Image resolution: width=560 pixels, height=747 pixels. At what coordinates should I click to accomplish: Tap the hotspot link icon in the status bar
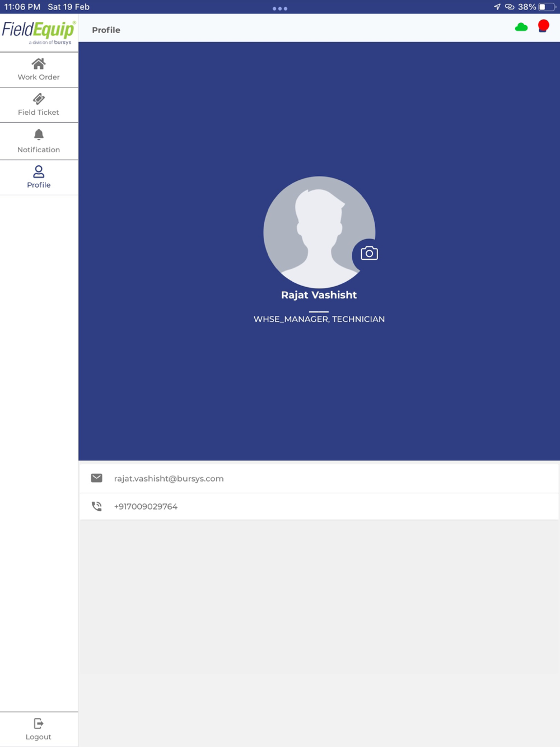click(x=510, y=7)
